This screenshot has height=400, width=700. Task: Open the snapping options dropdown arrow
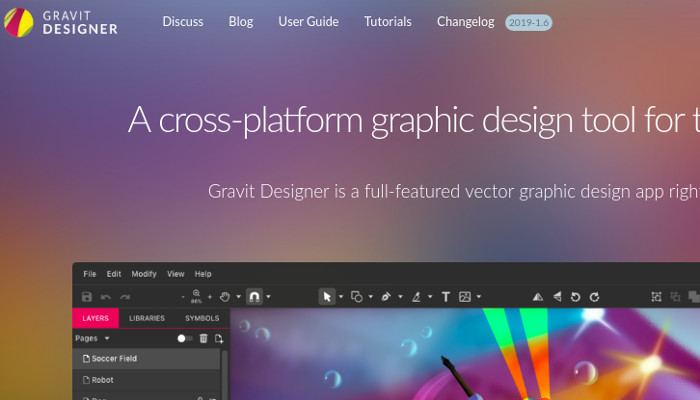268,297
